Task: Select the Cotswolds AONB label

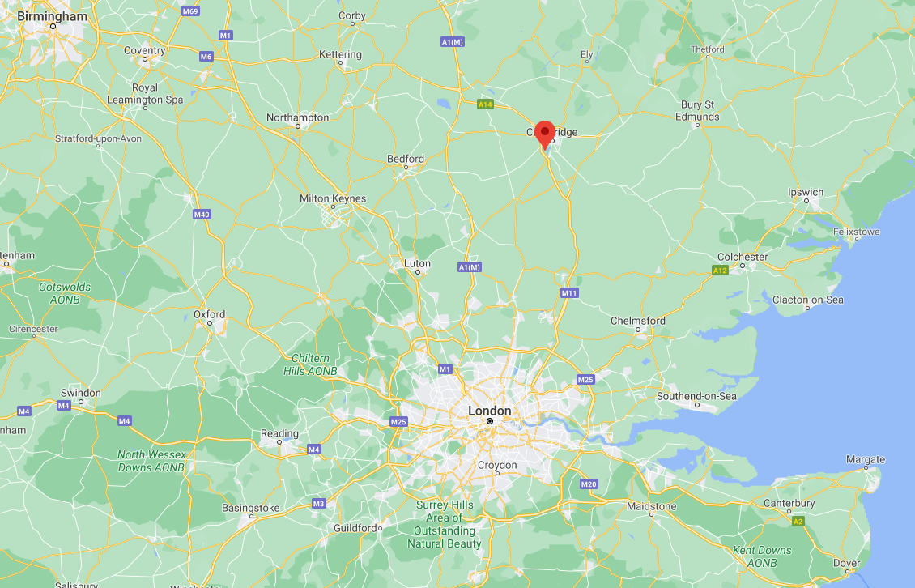Action: click(x=65, y=293)
